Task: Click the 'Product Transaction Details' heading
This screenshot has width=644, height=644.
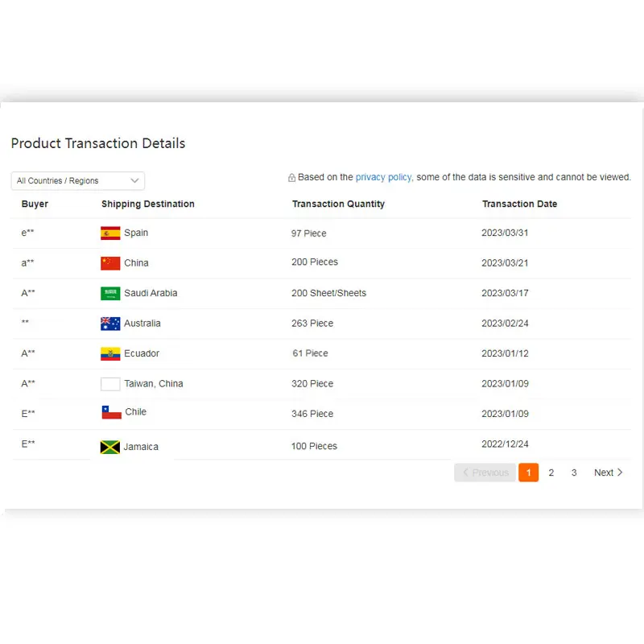Action: point(98,143)
